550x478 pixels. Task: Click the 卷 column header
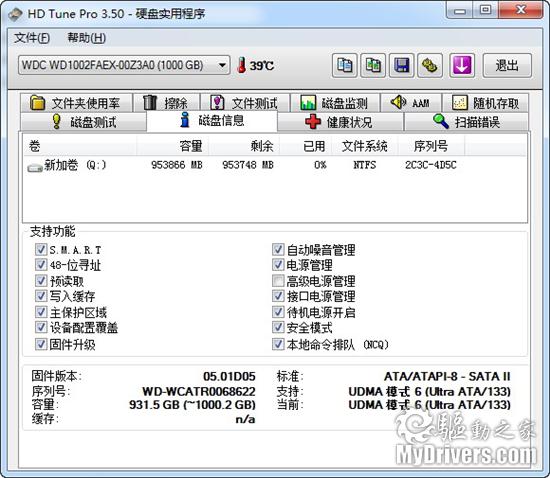pyautogui.click(x=80, y=146)
